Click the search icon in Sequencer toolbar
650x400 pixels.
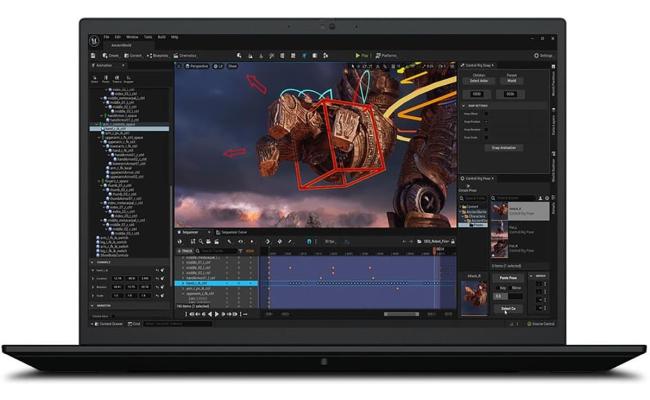(201, 242)
